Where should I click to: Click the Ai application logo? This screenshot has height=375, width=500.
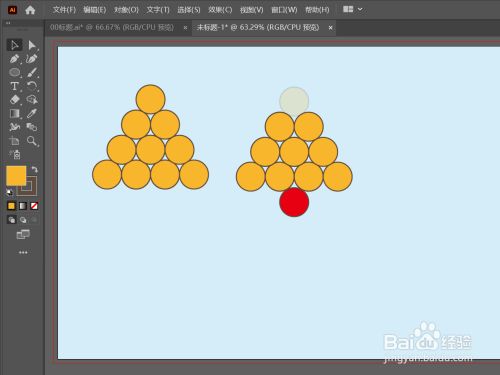click(x=12, y=10)
